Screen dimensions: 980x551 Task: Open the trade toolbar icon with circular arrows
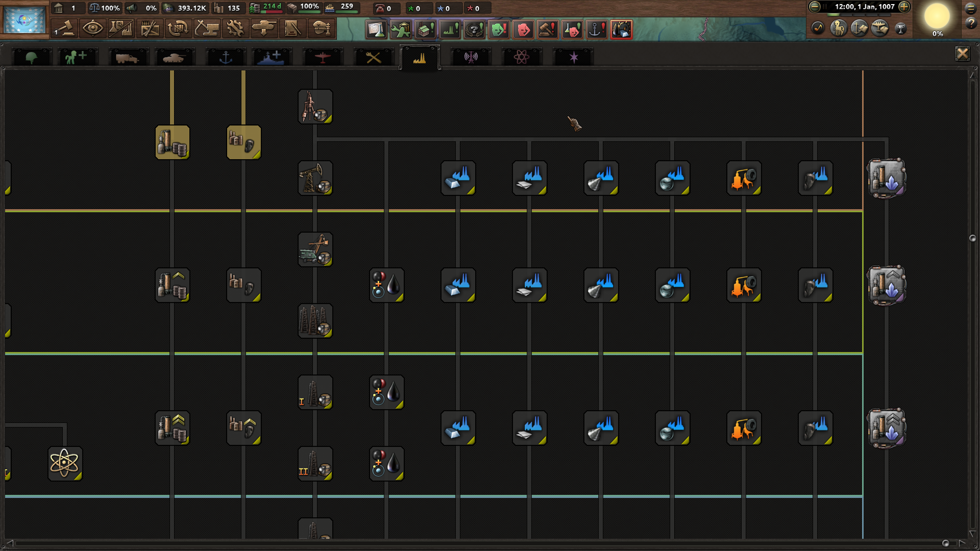click(x=178, y=28)
